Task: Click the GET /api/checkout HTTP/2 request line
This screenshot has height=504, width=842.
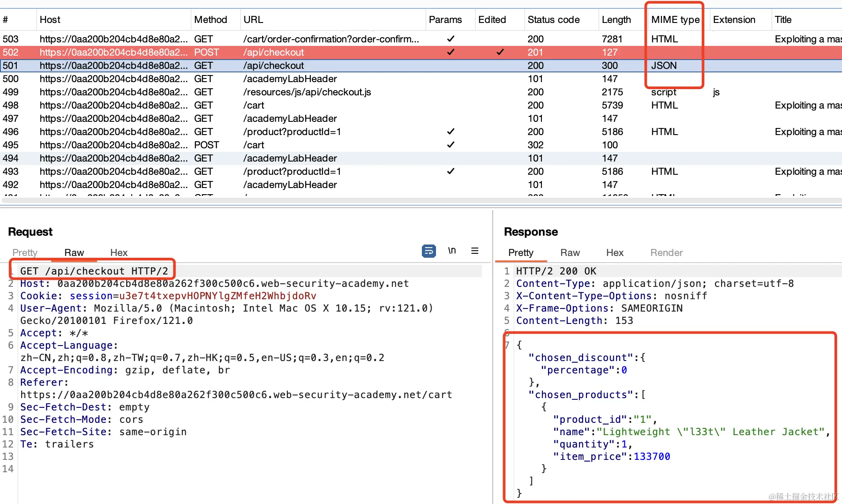Action: tap(94, 271)
